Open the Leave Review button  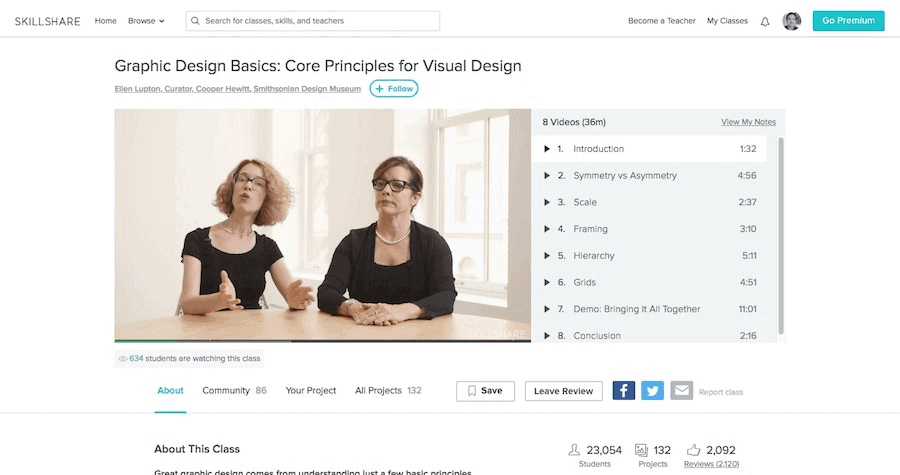tap(563, 391)
